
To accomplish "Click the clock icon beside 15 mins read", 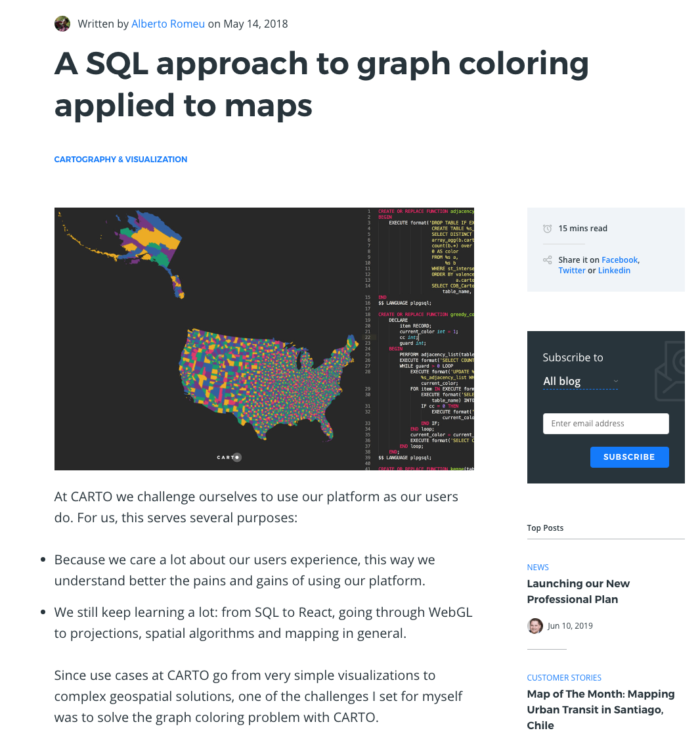I will coord(548,229).
